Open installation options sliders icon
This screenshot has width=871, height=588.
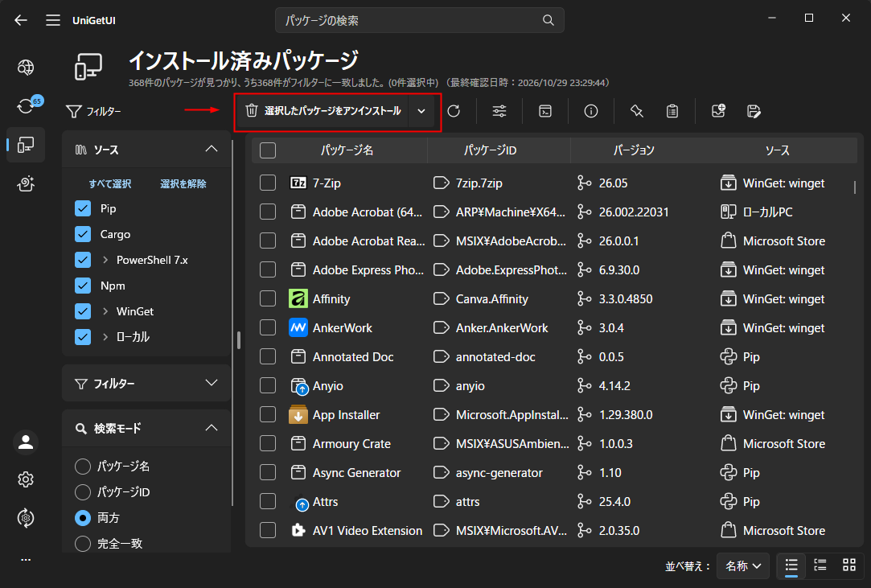(x=499, y=111)
